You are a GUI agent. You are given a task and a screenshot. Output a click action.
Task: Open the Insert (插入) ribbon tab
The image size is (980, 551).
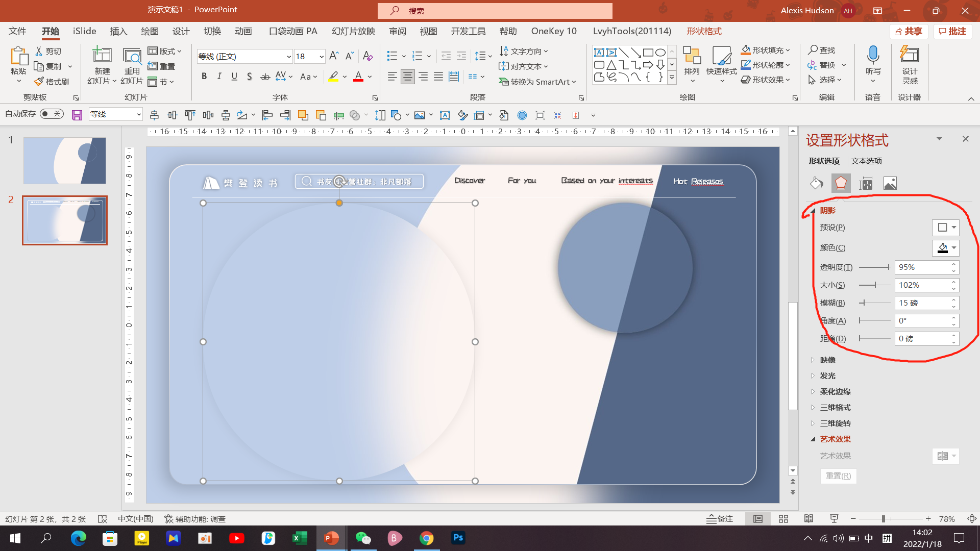click(x=118, y=31)
